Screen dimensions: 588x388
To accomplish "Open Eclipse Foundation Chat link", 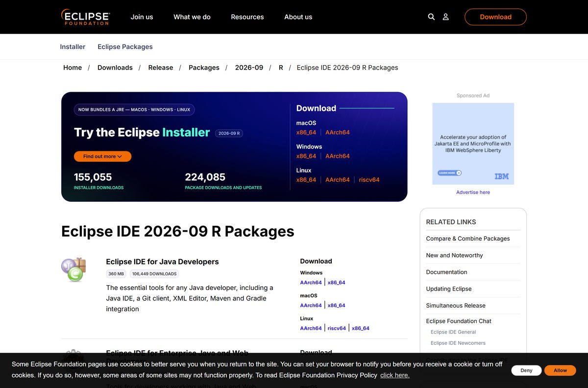I will tap(459, 321).
